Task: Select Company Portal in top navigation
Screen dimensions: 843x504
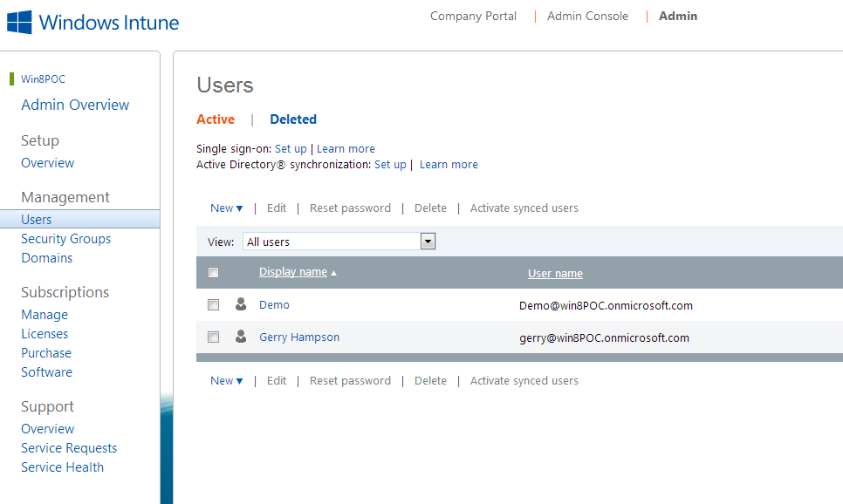Action: 473,16
